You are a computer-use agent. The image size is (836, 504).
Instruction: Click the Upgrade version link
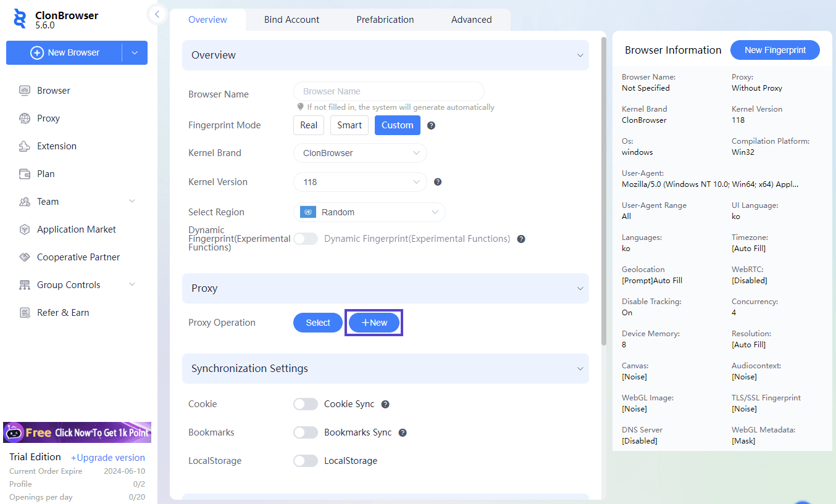coord(108,458)
